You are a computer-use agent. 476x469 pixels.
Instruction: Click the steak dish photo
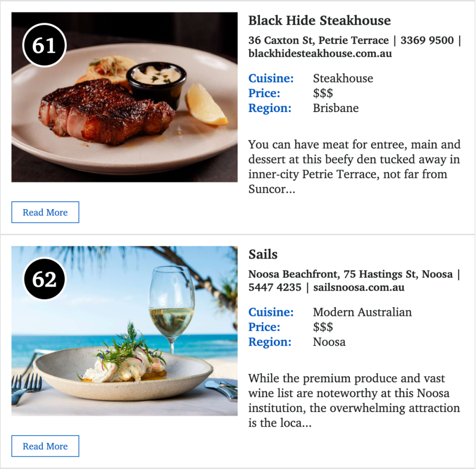[124, 97]
